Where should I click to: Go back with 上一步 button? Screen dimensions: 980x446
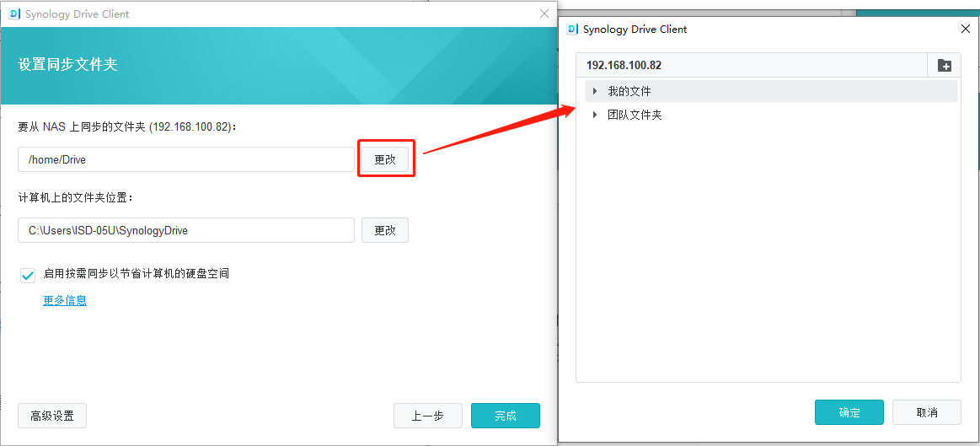coord(428,416)
